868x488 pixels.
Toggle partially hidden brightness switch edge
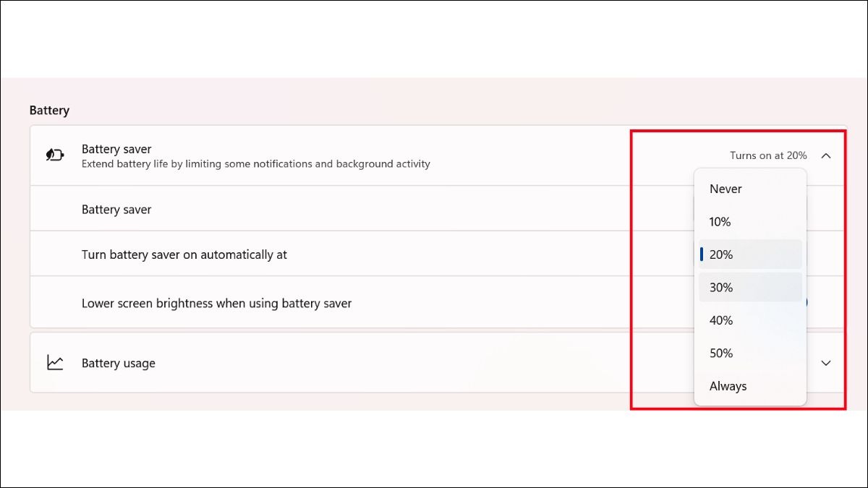point(807,304)
